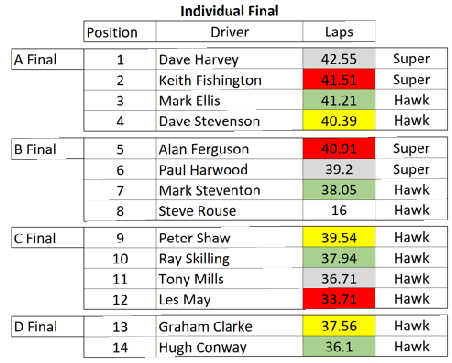
Task: Select the Driver column header
Action: (229, 32)
